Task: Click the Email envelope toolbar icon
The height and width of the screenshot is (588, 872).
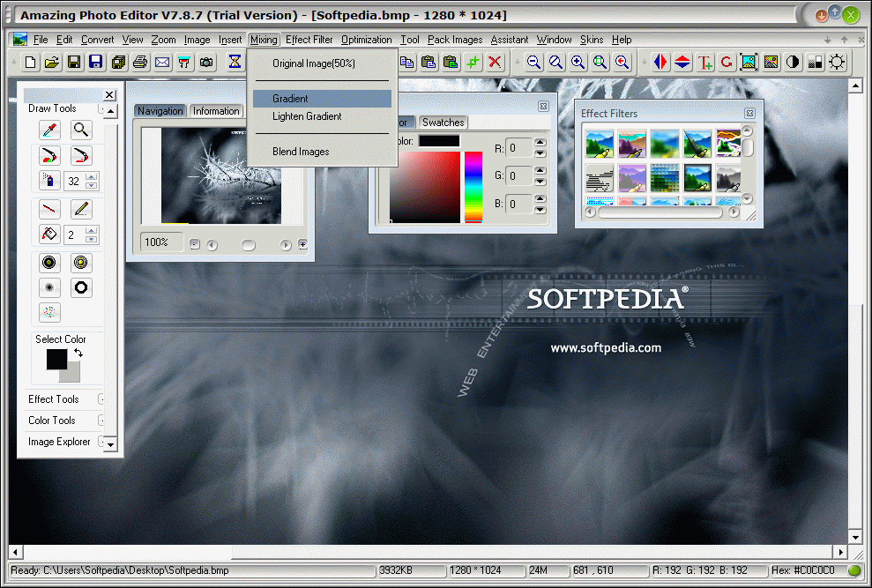Action: click(x=162, y=62)
